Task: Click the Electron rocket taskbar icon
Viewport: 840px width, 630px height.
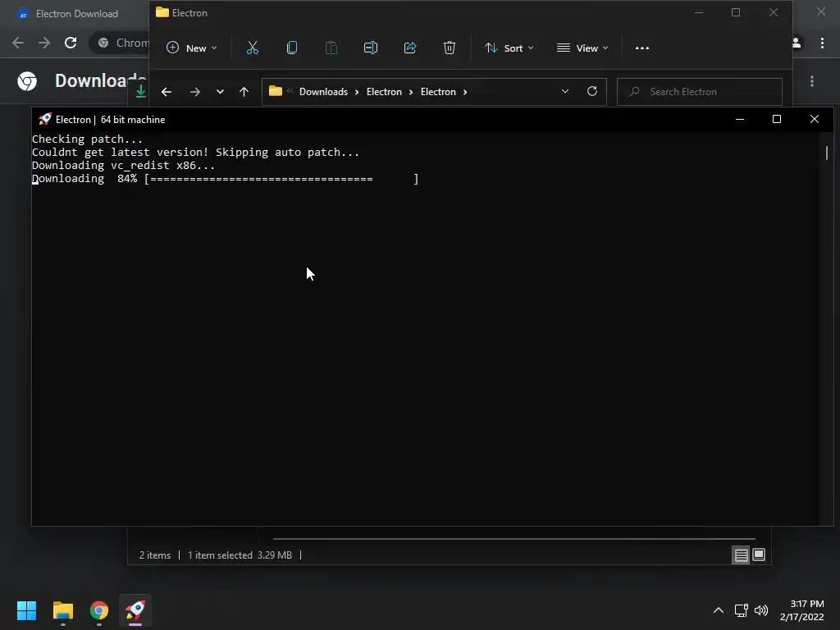Action: [135, 610]
